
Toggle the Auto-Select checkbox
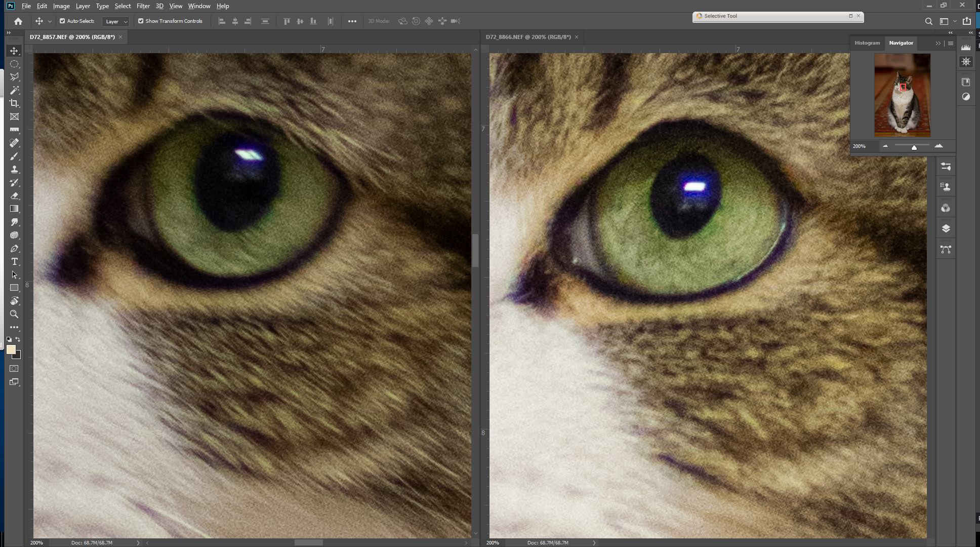62,21
